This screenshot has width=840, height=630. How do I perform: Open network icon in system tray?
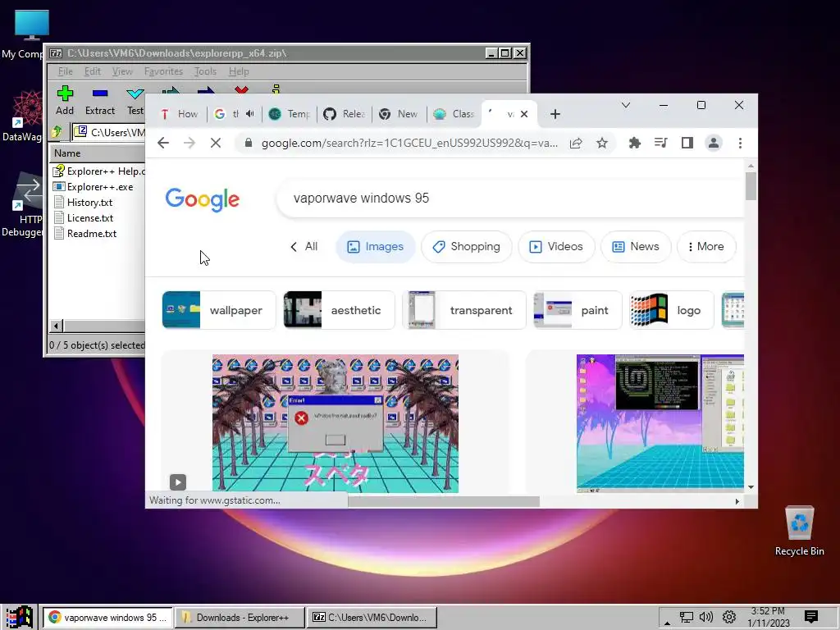[686, 617]
